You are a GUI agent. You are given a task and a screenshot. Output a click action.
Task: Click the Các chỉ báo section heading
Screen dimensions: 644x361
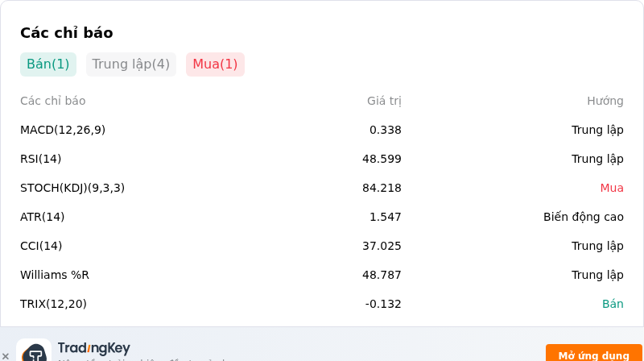pos(67,33)
